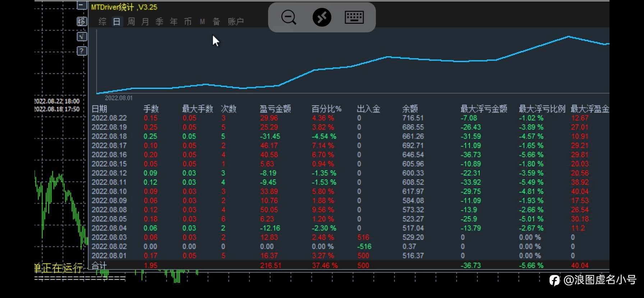Click the 最大手数 column header
The image size is (644, 298).
(x=198, y=109)
